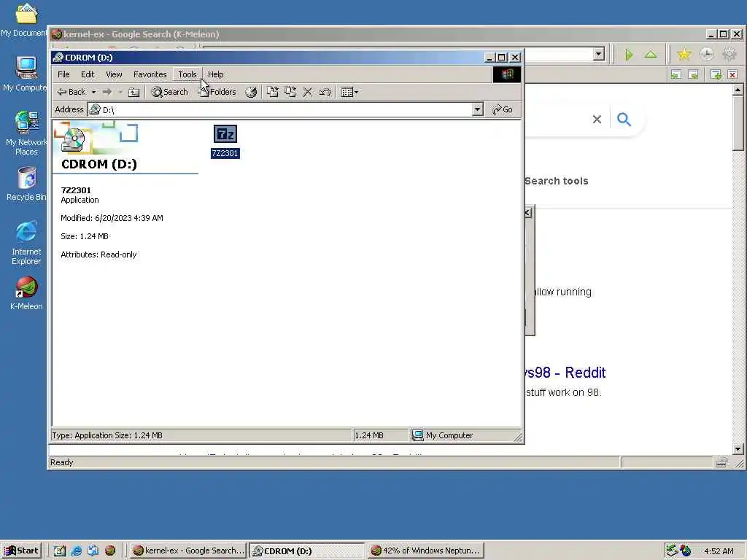Click the Forward arrow in Explorer toolbar
The width and height of the screenshot is (747, 560).
pos(107,92)
